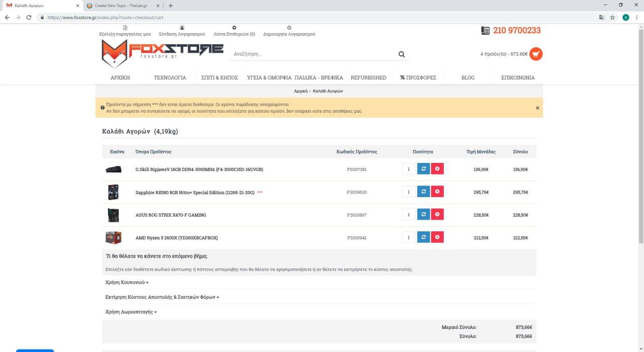Click AMD Ryzen box product thumbnail
Image resolution: width=644 pixels, height=352 pixels.
click(x=113, y=237)
